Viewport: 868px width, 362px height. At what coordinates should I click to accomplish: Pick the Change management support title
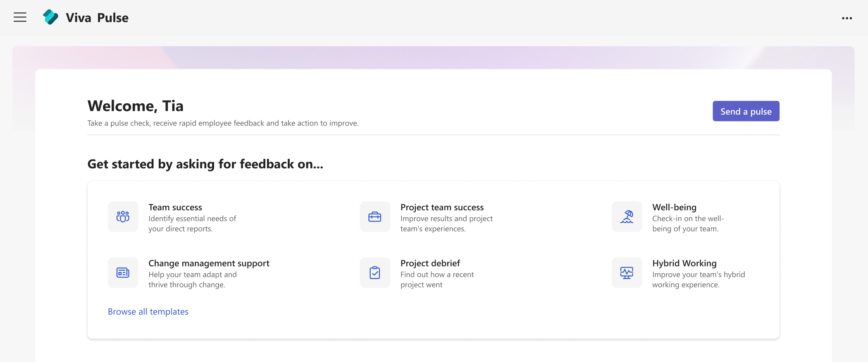pos(209,263)
